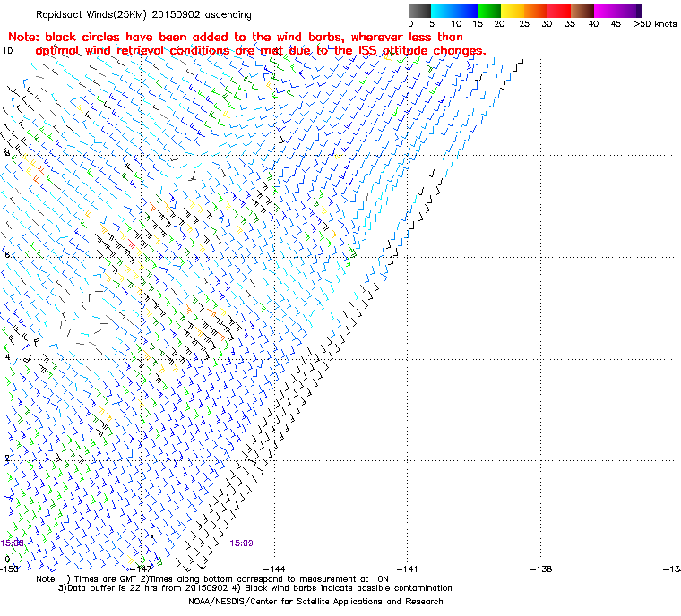Viewport: 681px width, 616px height.
Task: Click the '40' label on the color scale
Action: 593,24
